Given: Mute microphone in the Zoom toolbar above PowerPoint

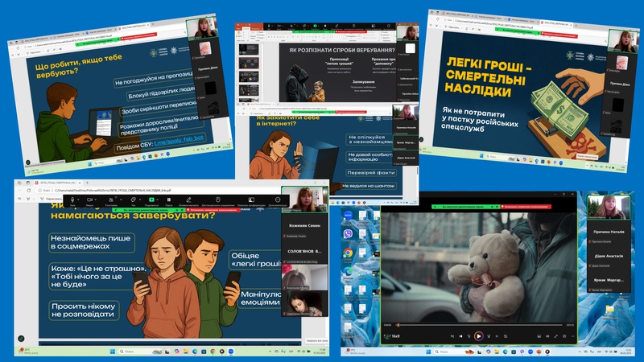Looking at the screenshot, I should (x=269, y=27).
